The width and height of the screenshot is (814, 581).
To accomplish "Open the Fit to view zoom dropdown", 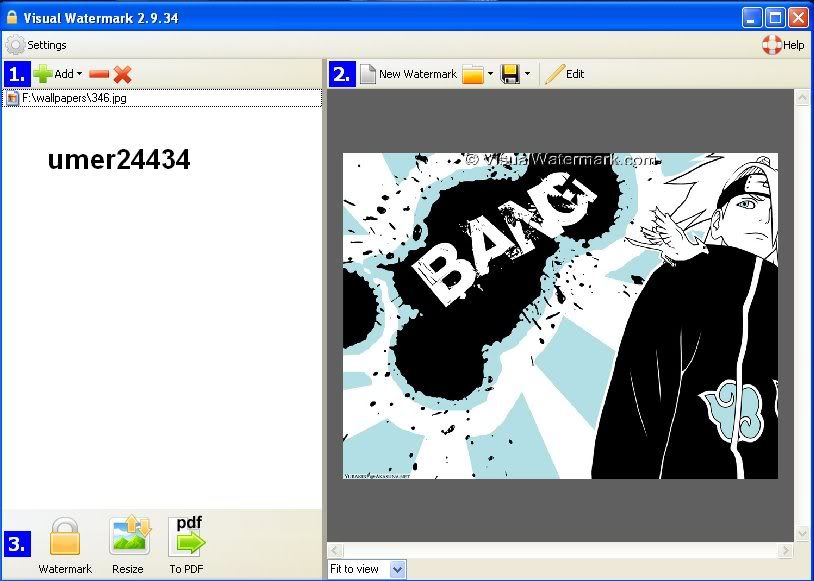I will [x=397, y=569].
